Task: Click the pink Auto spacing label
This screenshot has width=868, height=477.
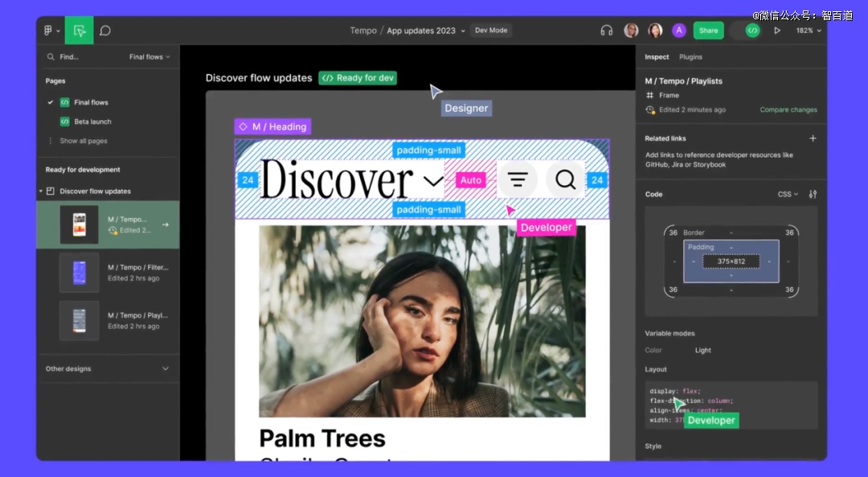Action: [x=470, y=180]
